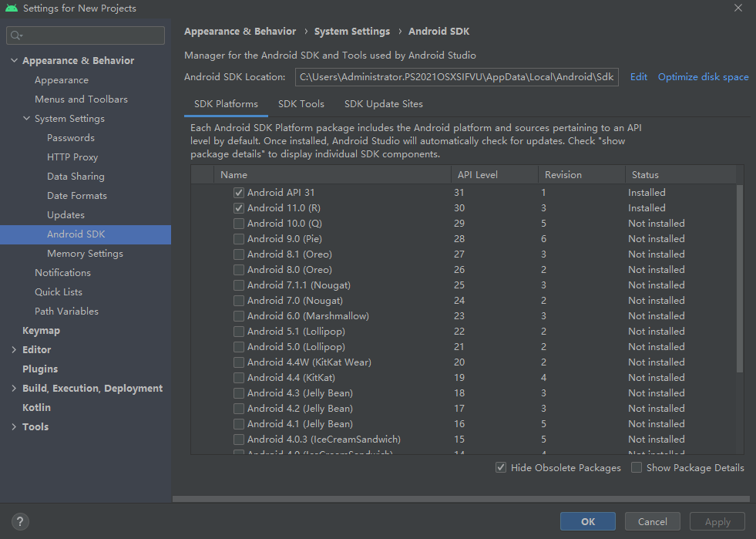Select HTTP Proxy in settings tree

[x=72, y=157]
